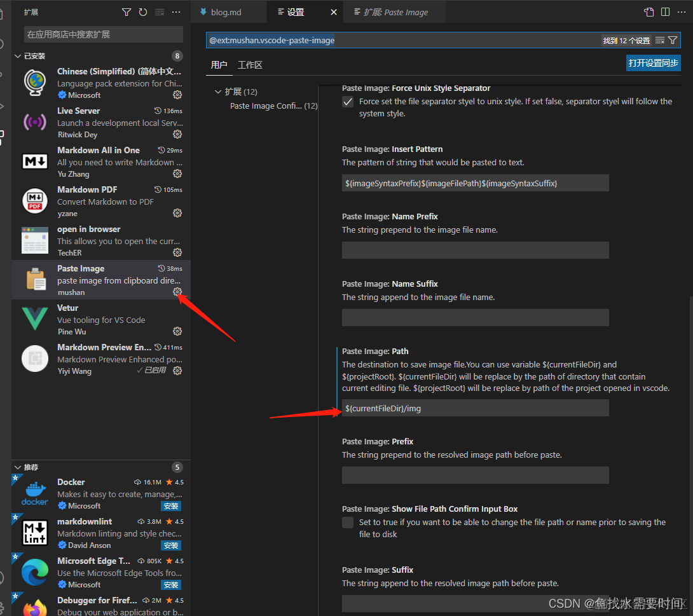Collapse the 已安装 installed section
The height and width of the screenshot is (616, 693).
point(18,56)
